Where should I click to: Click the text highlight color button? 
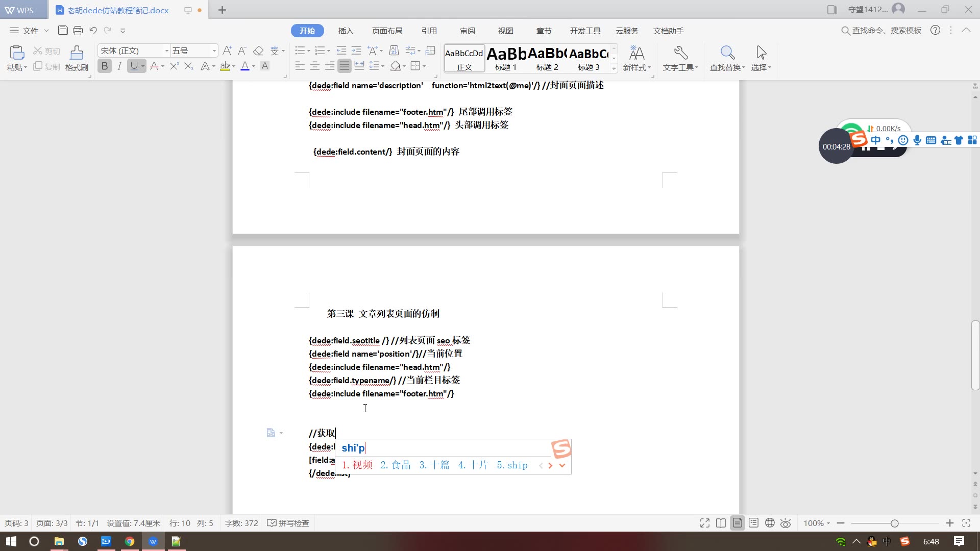click(x=225, y=66)
